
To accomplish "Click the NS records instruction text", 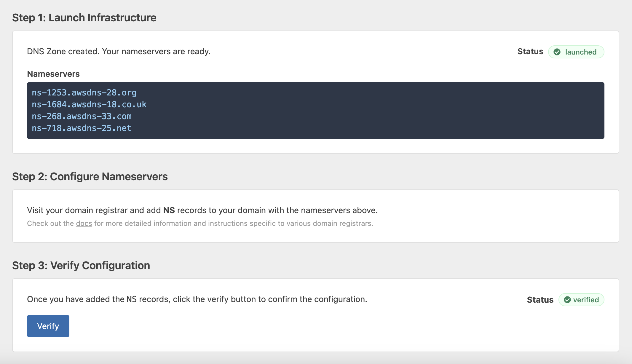I will coord(202,210).
